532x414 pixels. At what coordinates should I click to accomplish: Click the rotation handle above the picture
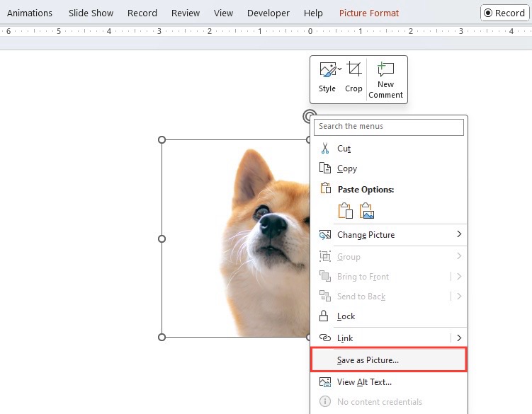coord(308,116)
